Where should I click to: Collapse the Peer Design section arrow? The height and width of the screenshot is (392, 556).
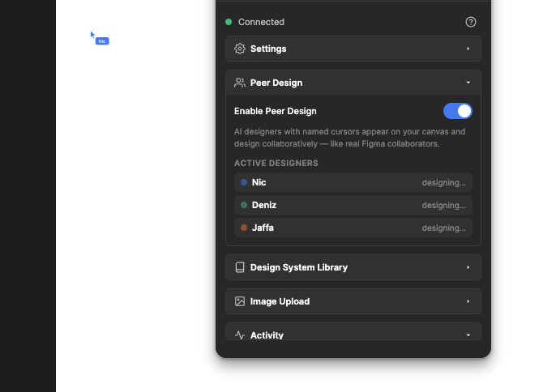tap(468, 83)
